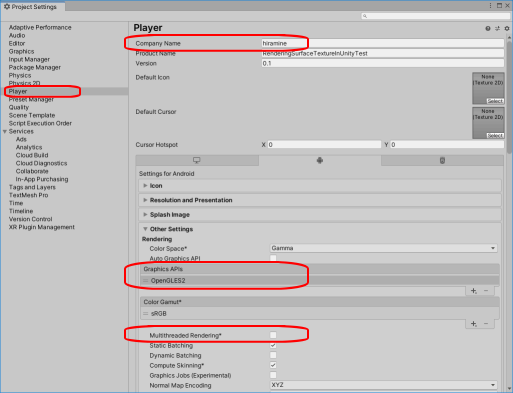Open Graphics settings category

click(x=21, y=51)
